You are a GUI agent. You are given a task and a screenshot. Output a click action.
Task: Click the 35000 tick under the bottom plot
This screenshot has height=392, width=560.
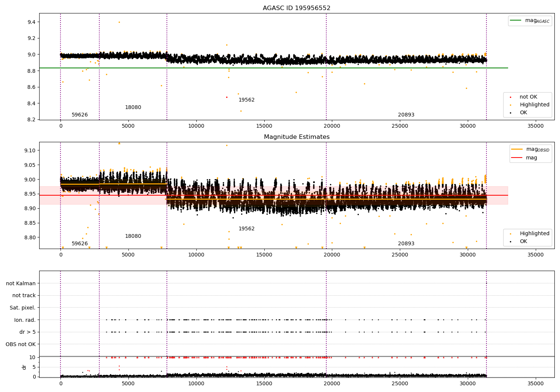tap(535, 383)
